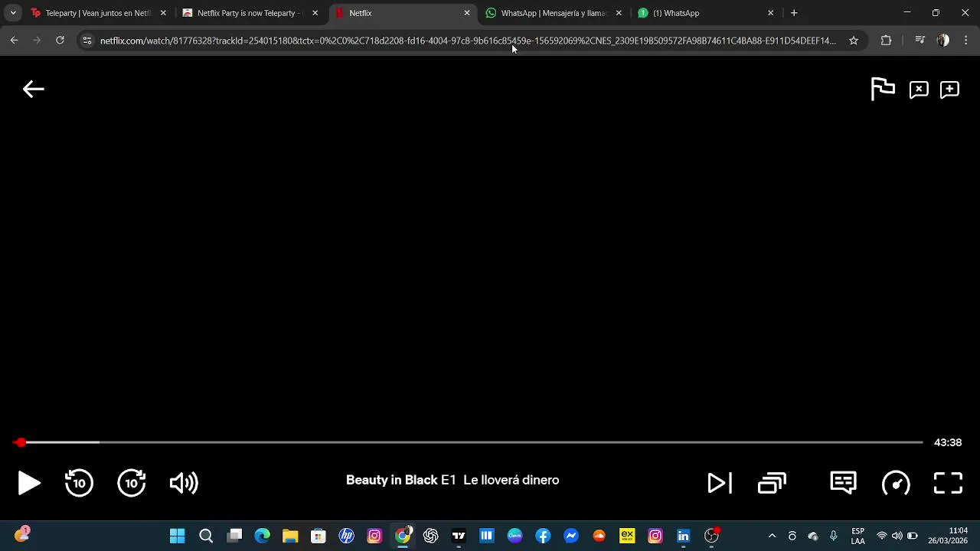
Task: Open the episodes list
Action: pos(772,483)
